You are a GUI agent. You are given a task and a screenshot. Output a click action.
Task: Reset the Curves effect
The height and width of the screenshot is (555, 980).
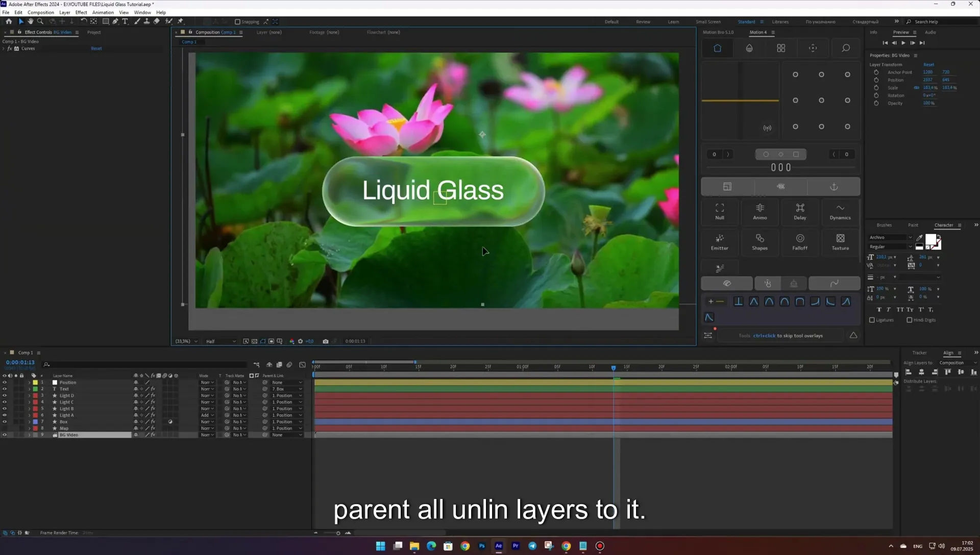tap(96, 48)
